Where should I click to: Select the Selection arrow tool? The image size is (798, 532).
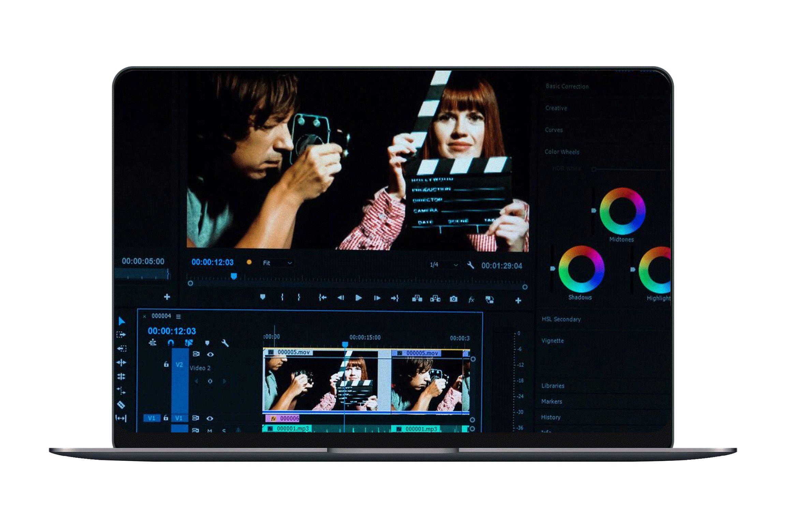point(122,321)
